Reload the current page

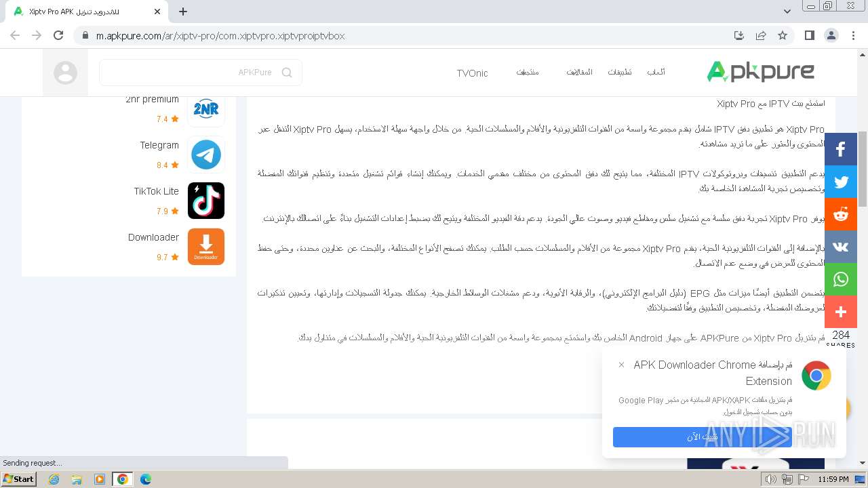(x=58, y=35)
